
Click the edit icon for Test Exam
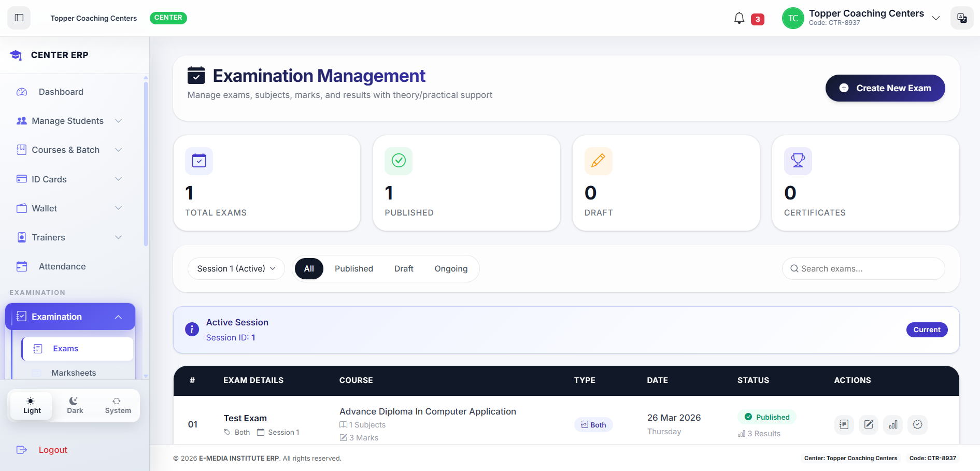869,424
